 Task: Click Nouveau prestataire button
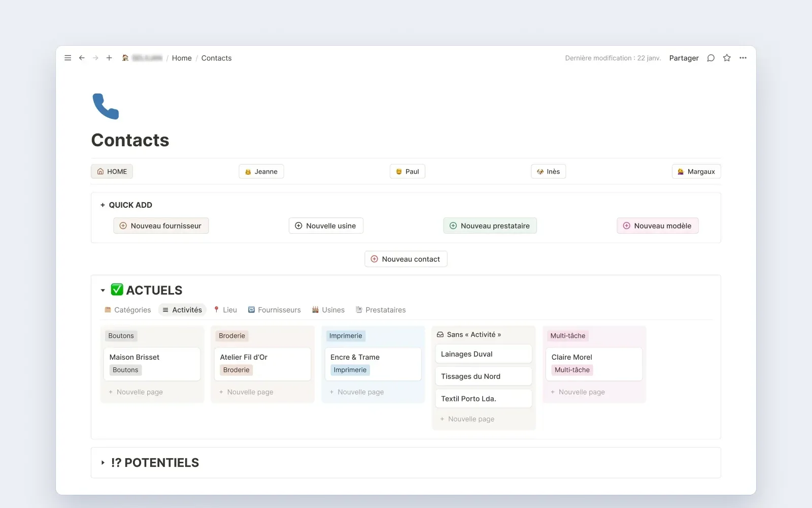[490, 226]
